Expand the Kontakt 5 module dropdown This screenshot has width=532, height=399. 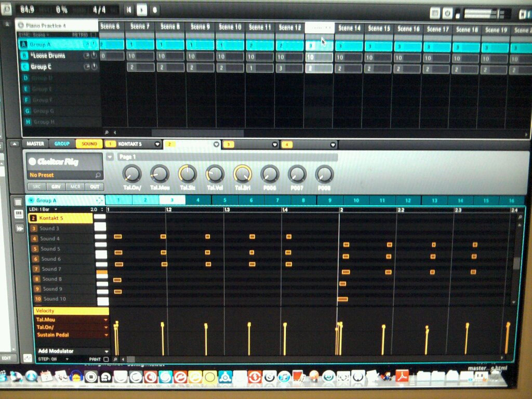[157, 144]
